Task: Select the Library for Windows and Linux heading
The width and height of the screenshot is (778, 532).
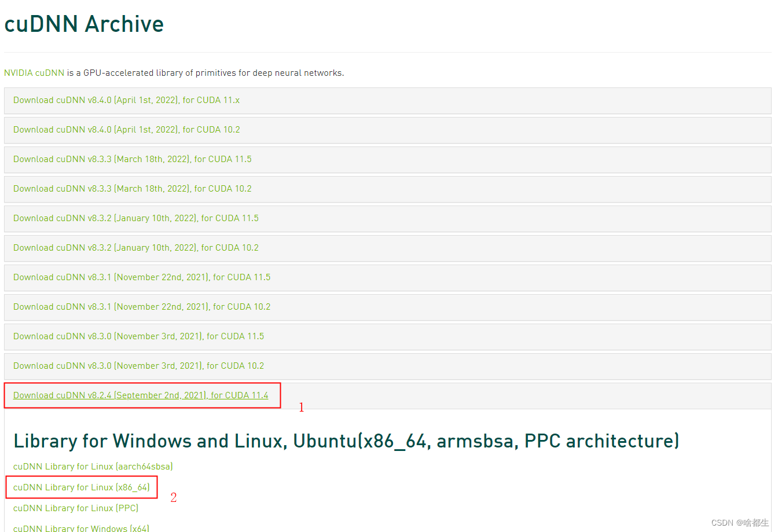Action: [346, 441]
